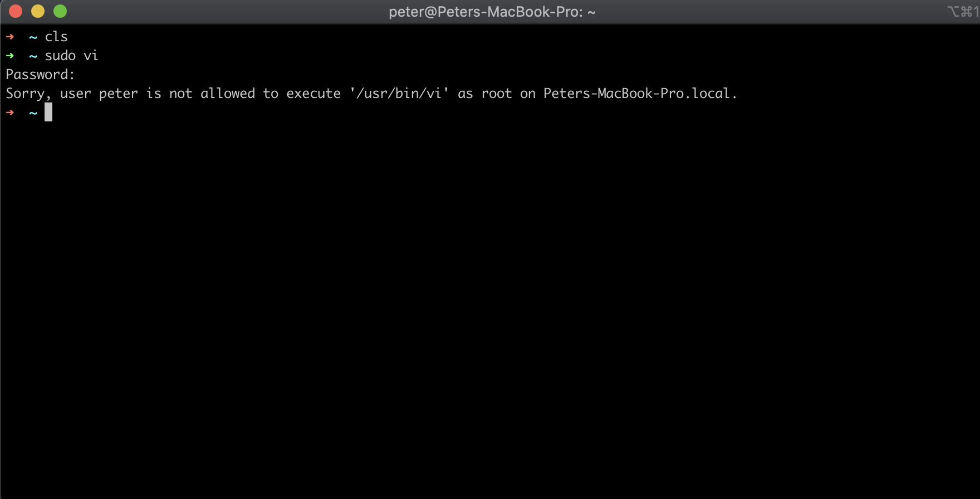Viewport: 980px width, 499px height.
Task: Click the window title peter@Peters-MacBook-Pro
Action: pos(492,12)
